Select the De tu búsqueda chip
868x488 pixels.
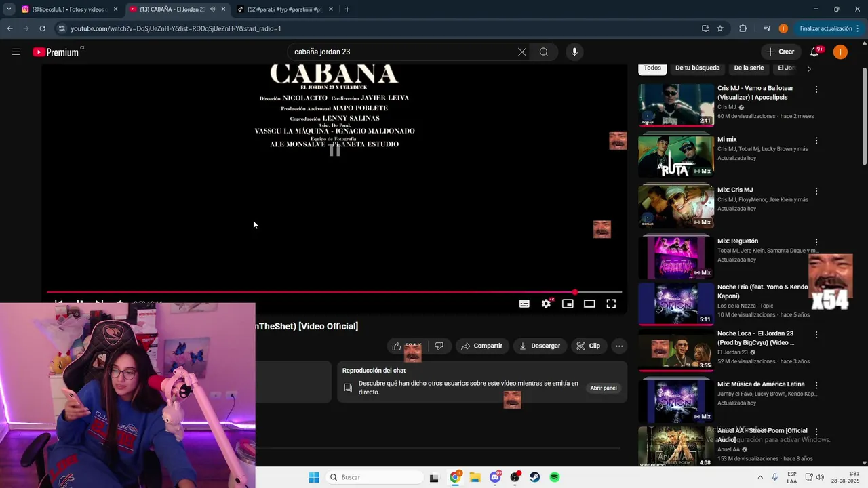coord(697,68)
